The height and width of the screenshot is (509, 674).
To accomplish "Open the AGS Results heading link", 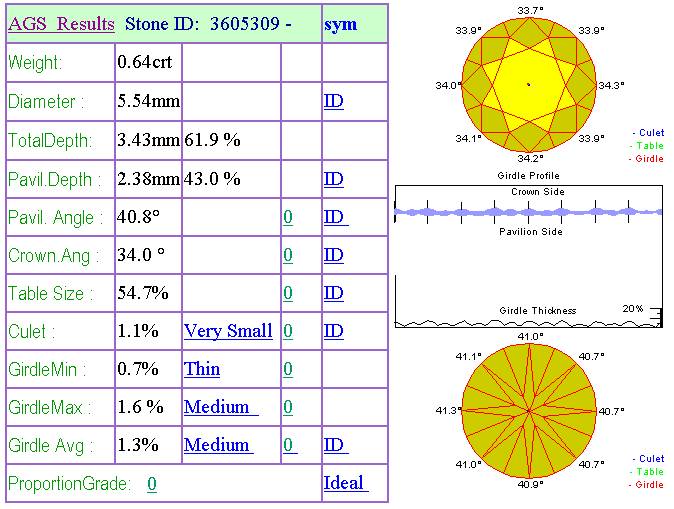I will [61, 24].
